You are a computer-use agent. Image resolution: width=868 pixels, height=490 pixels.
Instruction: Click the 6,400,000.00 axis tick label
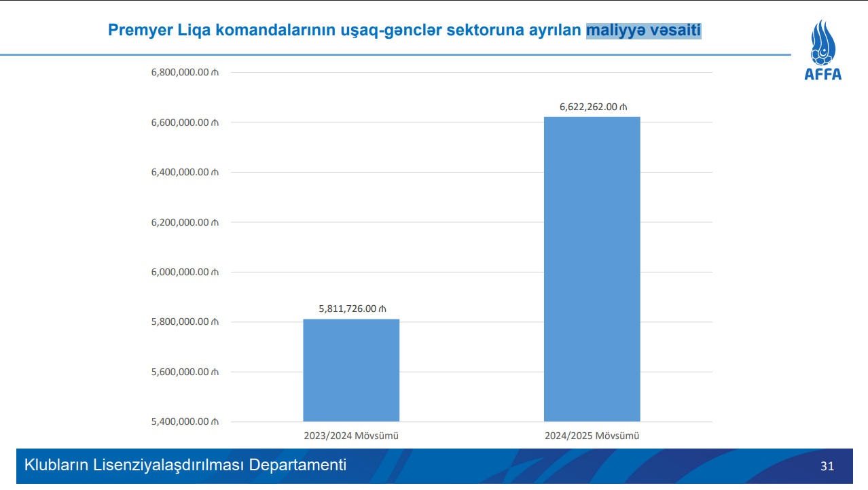coord(185,173)
